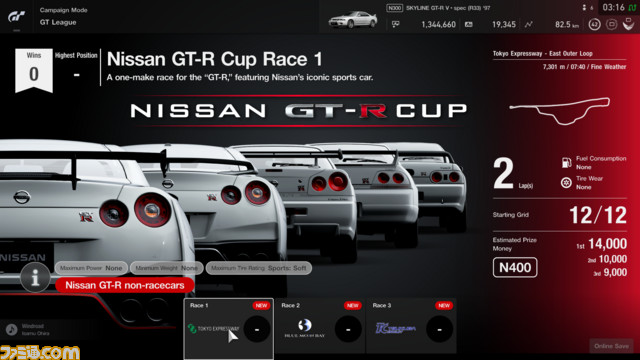Click the Nissan GT-R non-racecars label
Viewport: 640px width, 360px height.
pyautogui.click(x=124, y=285)
